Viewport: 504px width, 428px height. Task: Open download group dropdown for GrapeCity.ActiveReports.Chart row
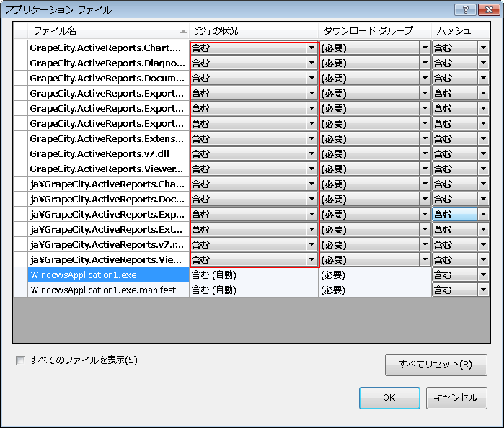click(x=425, y=48)
